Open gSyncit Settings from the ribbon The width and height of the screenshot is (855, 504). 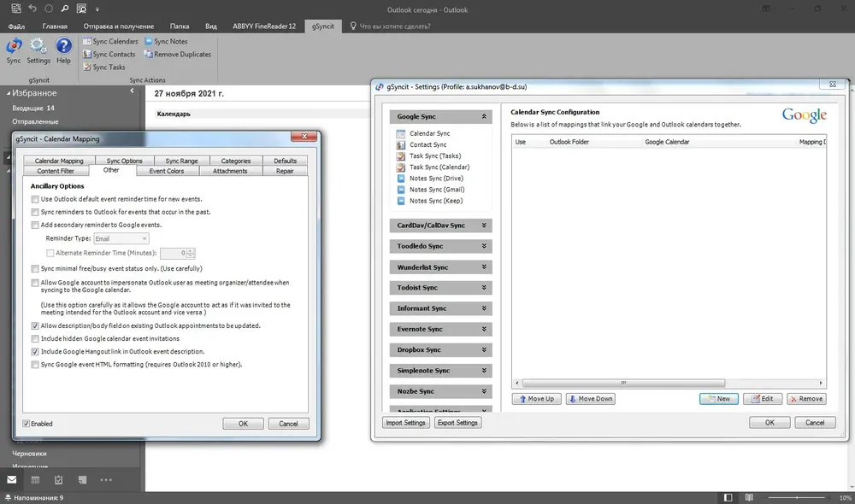(38, 50)
